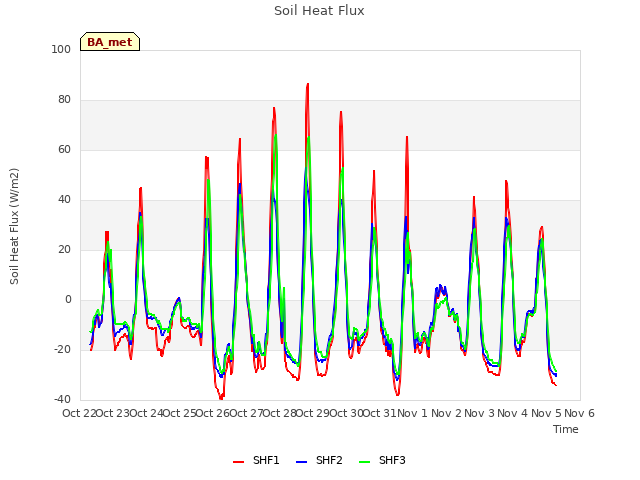This screenshot has width=640, height=480.
Task: Click the BA_met label tag
Action: coord(110,42)
